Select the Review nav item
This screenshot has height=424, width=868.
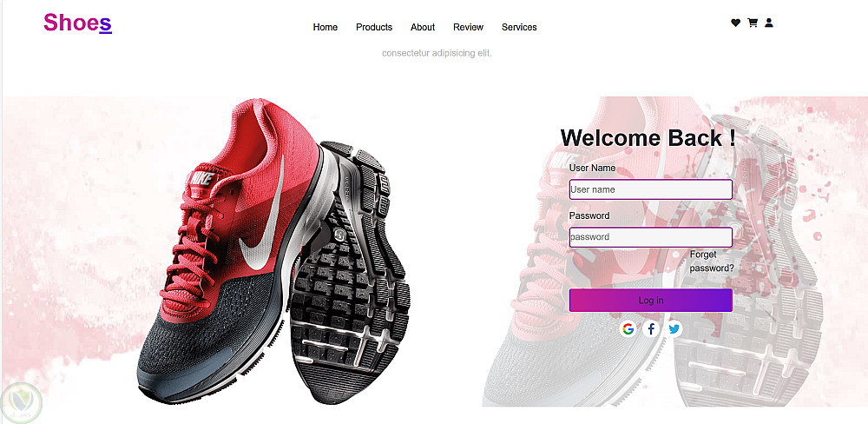(469, 27)
